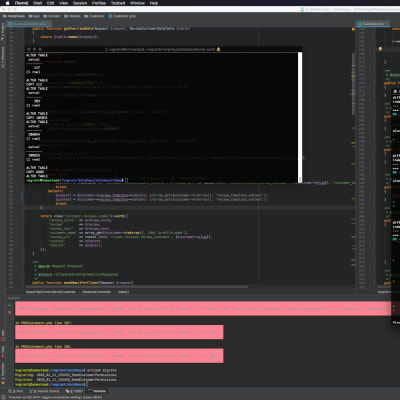Click the IDE terminal prompt at bottom
The height and width of the screenshot is (400, 400).
pos(51,384)
